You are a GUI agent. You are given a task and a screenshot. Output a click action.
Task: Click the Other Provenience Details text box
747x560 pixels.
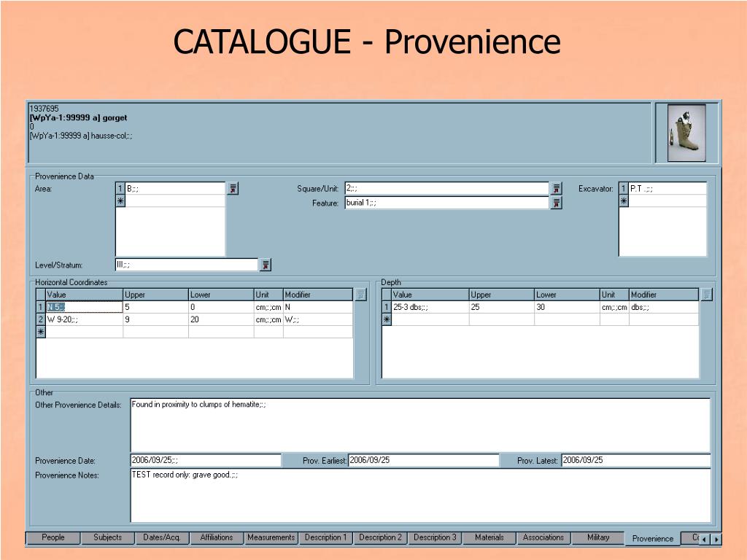(420, 425)
